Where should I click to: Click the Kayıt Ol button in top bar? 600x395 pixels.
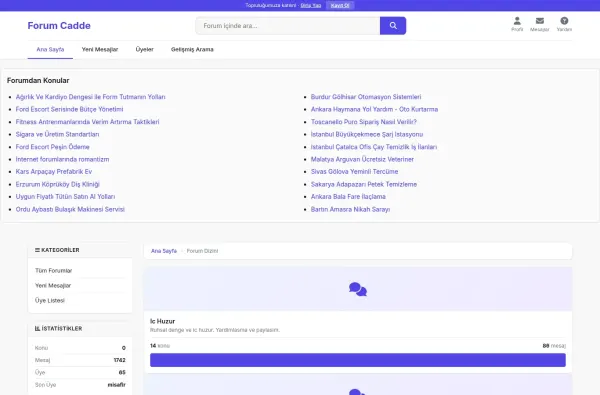point(340,5)
